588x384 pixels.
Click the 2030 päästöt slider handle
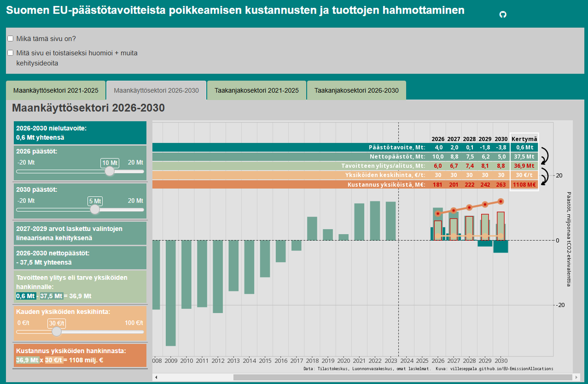pos(95,209)
